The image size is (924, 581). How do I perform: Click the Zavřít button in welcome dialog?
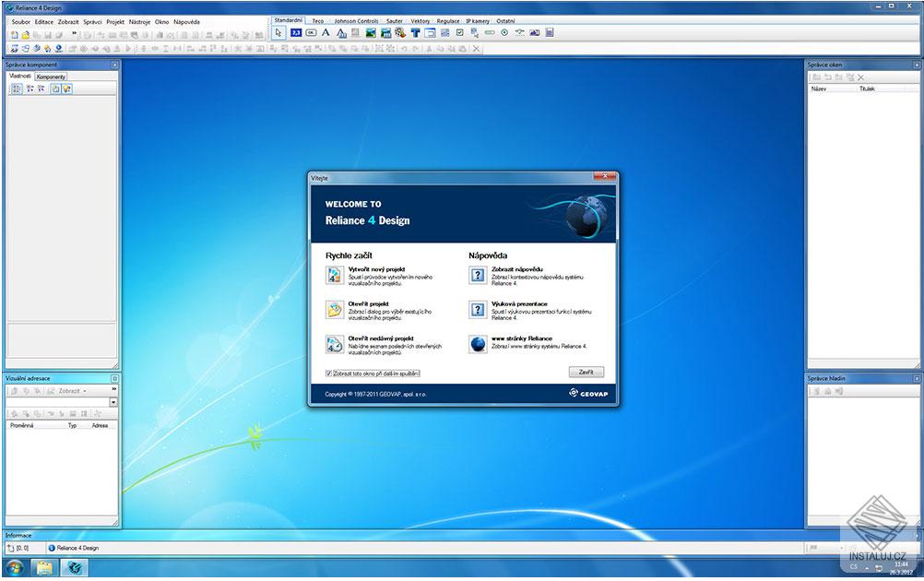(x=586, y=373)
